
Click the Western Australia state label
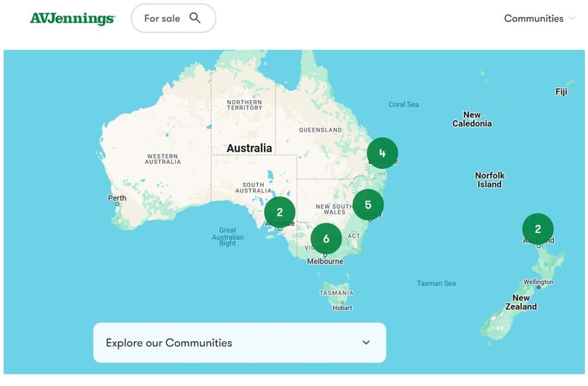[x=162, y=159]
